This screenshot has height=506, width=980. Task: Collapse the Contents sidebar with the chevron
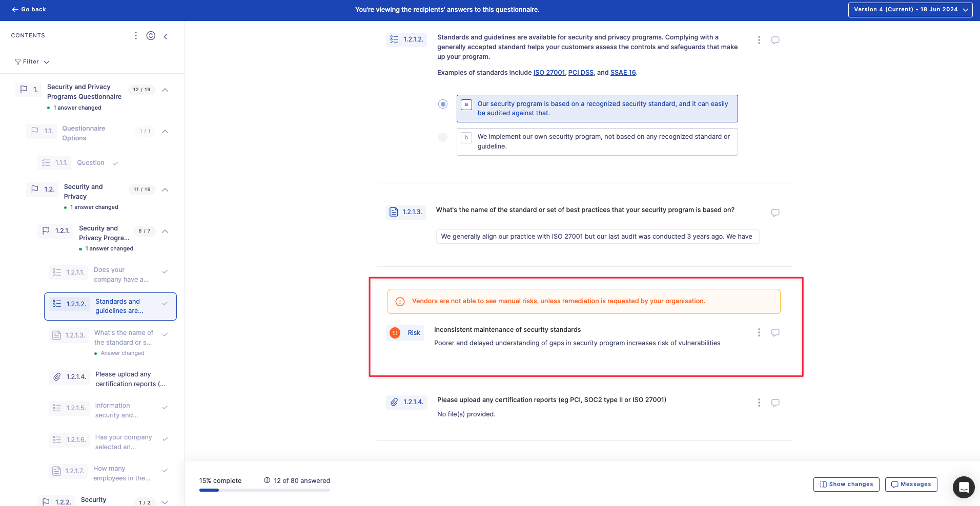point(166,36)
